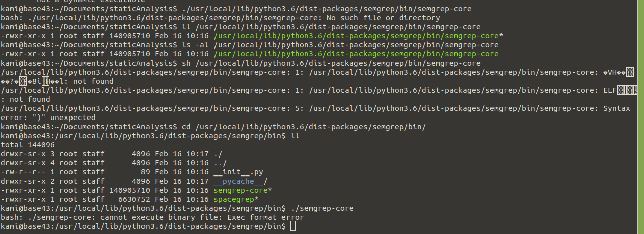Click the terminal cursor block at the last prompt
Viewport: 644px width, 234px height.
[x=293, y=226]
